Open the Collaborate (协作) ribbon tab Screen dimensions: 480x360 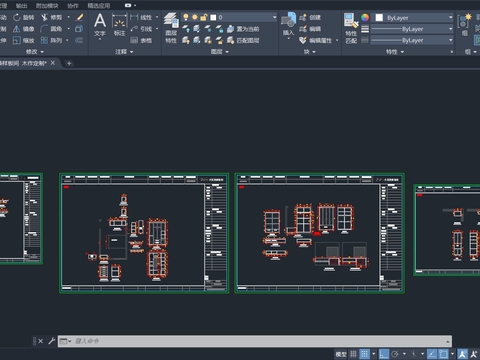pyautogui.click(x=73, y=5)
